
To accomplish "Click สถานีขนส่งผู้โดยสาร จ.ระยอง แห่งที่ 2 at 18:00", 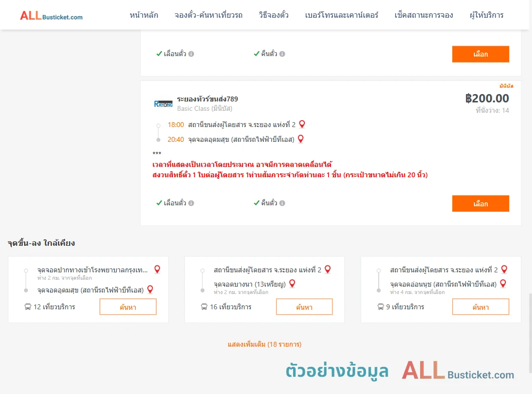I will click(241, 125).
